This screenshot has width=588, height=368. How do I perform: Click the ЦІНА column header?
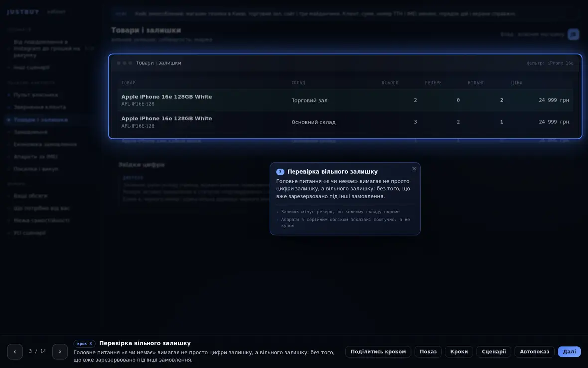517,83
